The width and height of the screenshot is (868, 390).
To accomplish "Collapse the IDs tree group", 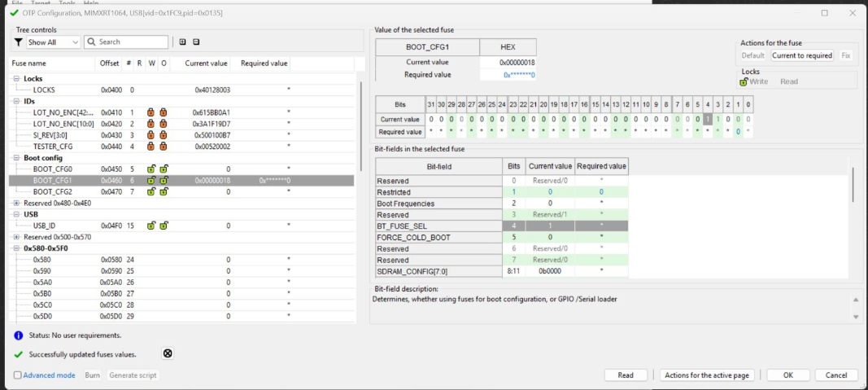I will click(16, 101).
